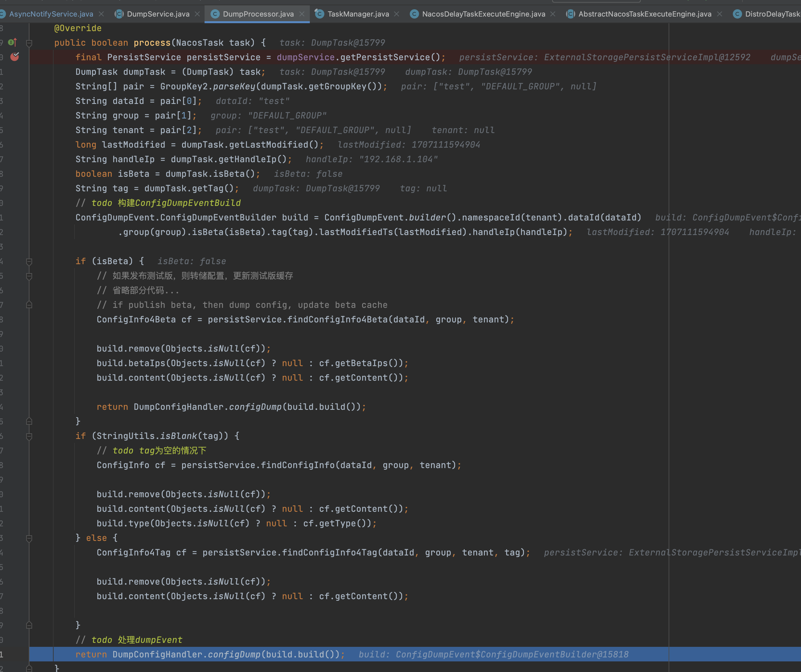
Task: Click inline debug value 'handleIp: "192.168.1.104"'
Action: (x=371, y=160)
